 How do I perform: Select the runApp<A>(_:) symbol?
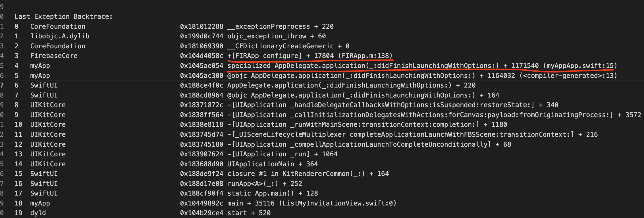pyautogui.click(x=253, y=184)
